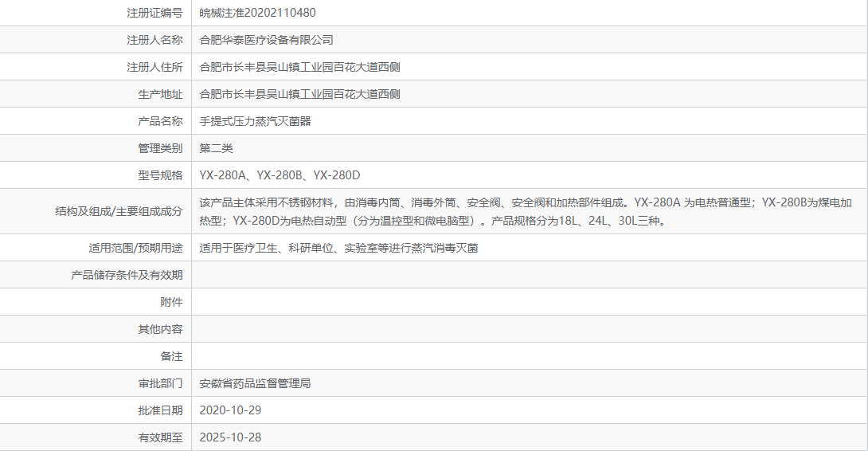
Task: Click the 结构及组成/主要组成成分 label
Action: 119,211
